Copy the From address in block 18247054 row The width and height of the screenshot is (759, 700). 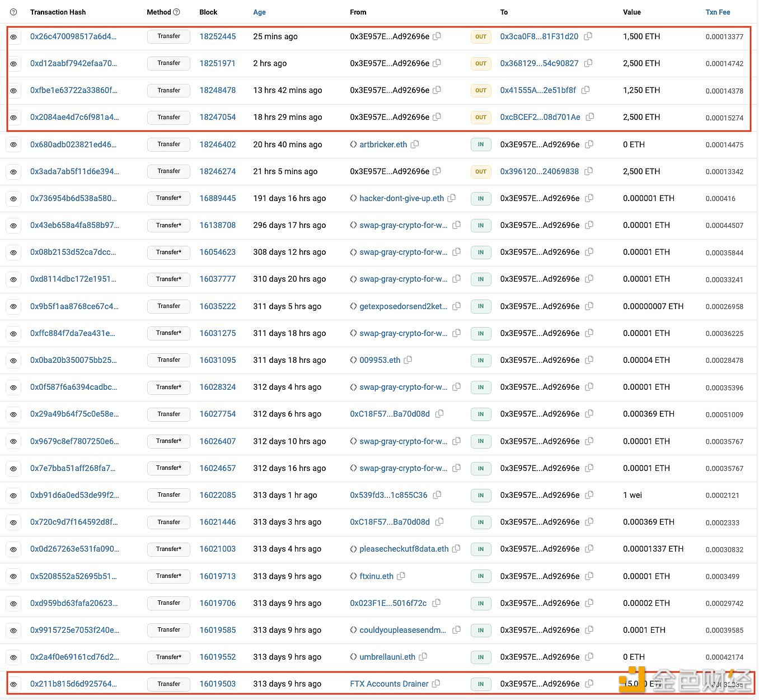pyautogui.click(x=437, y=117)
